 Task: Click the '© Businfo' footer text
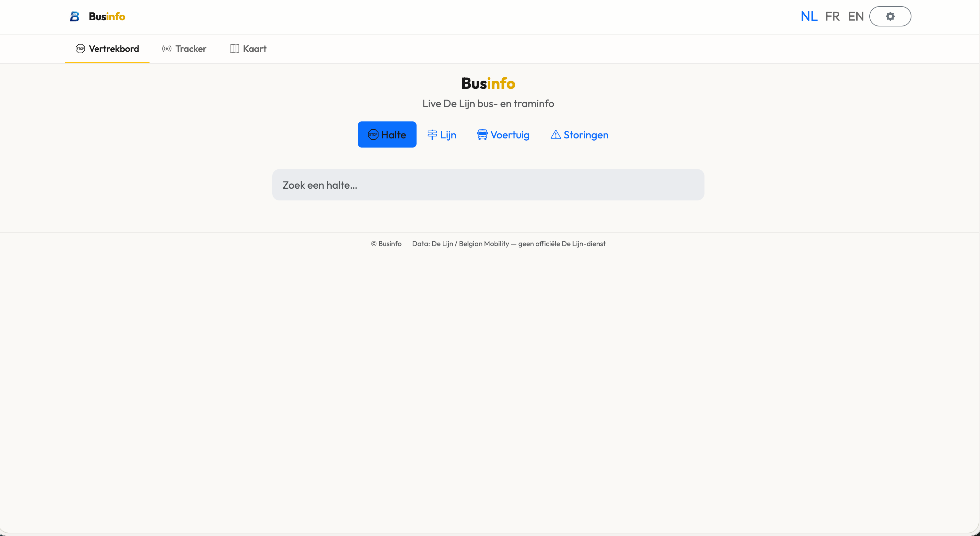point(386,244)
